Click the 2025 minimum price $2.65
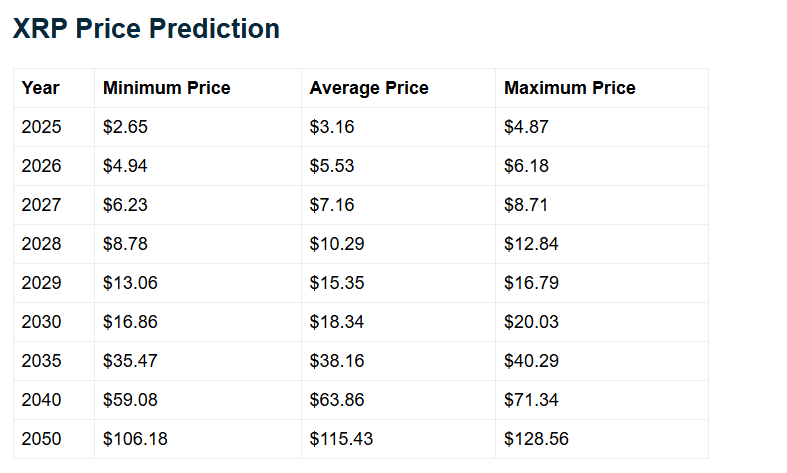This screenshot has width=787, height=473. coord(126,127)
